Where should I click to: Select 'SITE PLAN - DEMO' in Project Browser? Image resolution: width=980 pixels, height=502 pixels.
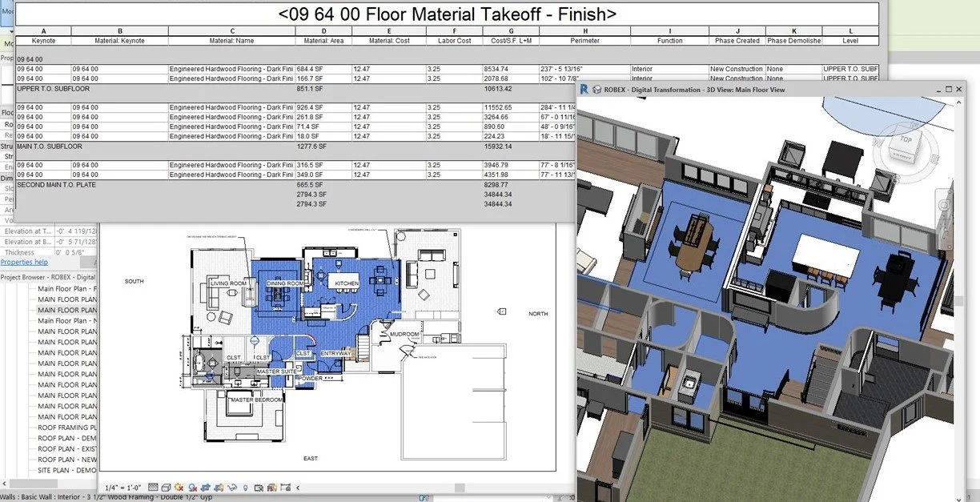(68, 470)
